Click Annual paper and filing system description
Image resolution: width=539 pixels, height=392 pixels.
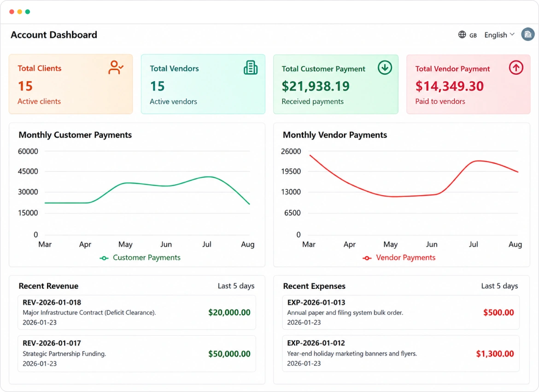click(345, 313)
